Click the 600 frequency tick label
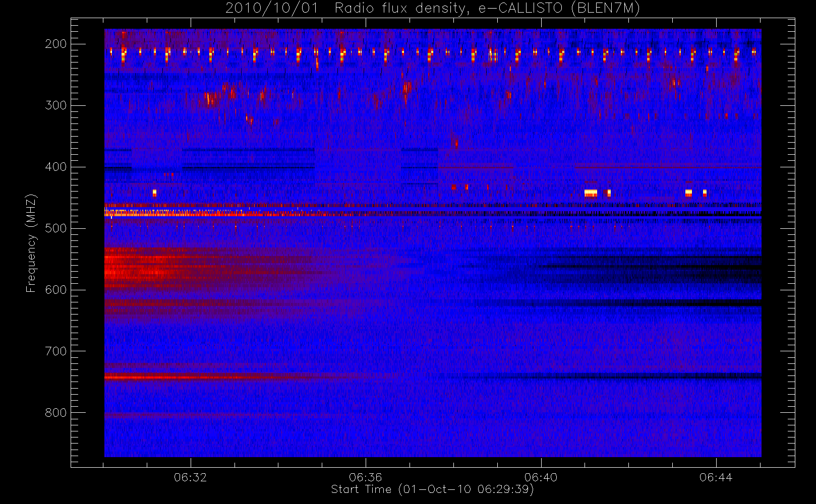Viewport: 816px width, 504px height. (56, 290)
